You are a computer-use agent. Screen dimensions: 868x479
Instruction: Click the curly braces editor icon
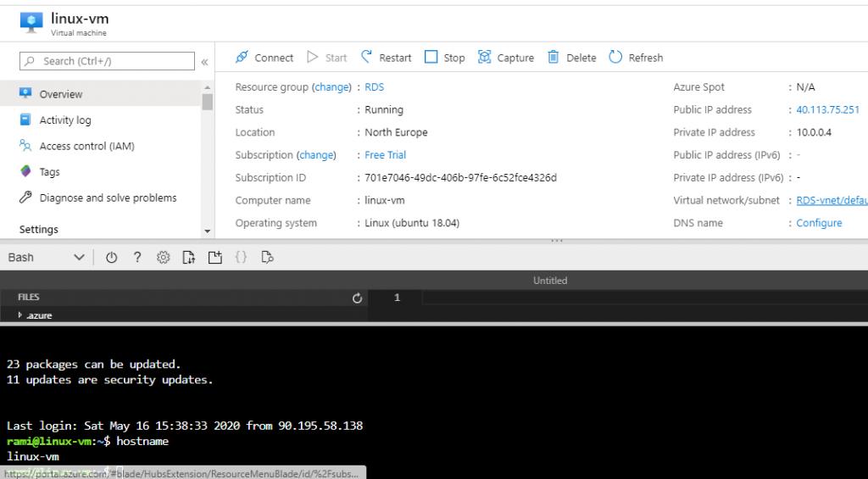click(241, 258)
